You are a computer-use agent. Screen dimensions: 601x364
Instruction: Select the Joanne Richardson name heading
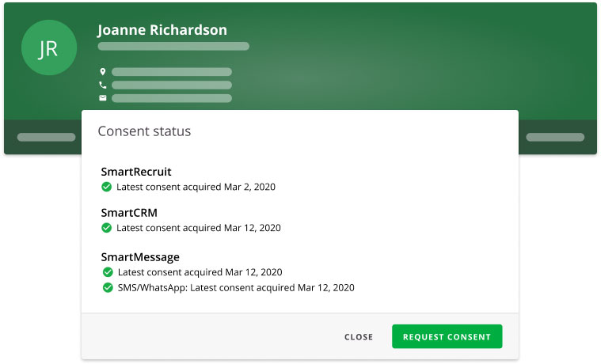click(162, 30)
